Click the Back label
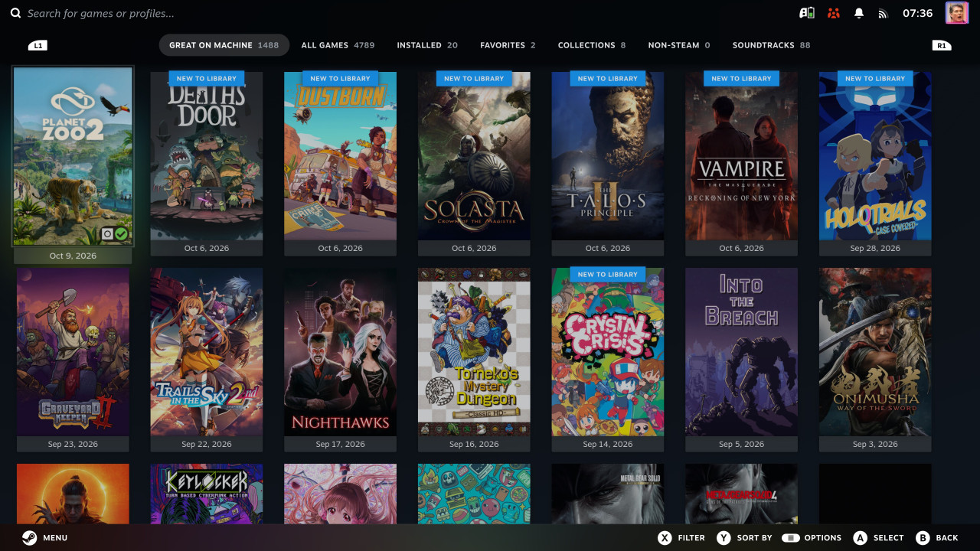 (x=947, y=538)
